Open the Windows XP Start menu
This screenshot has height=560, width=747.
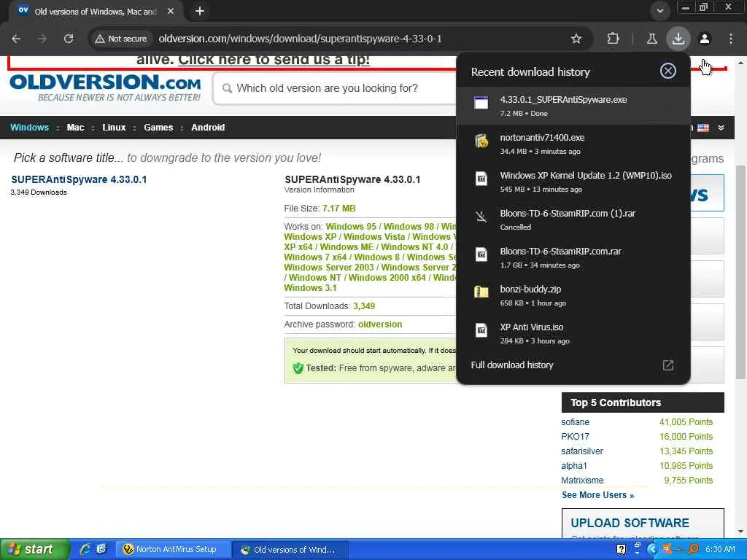34,549
